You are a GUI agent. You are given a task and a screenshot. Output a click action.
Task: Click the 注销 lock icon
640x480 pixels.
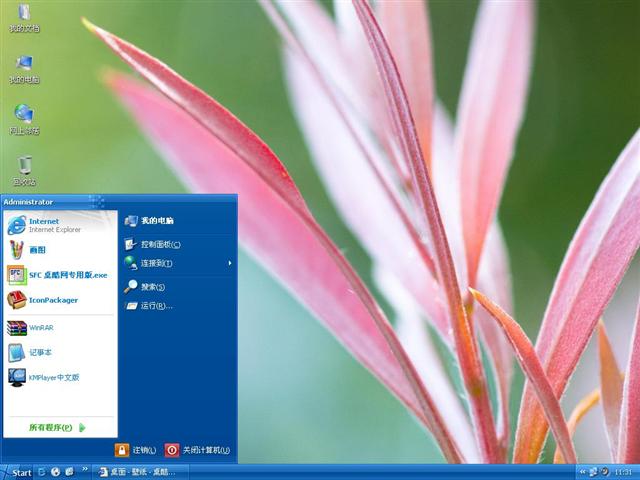122,450
